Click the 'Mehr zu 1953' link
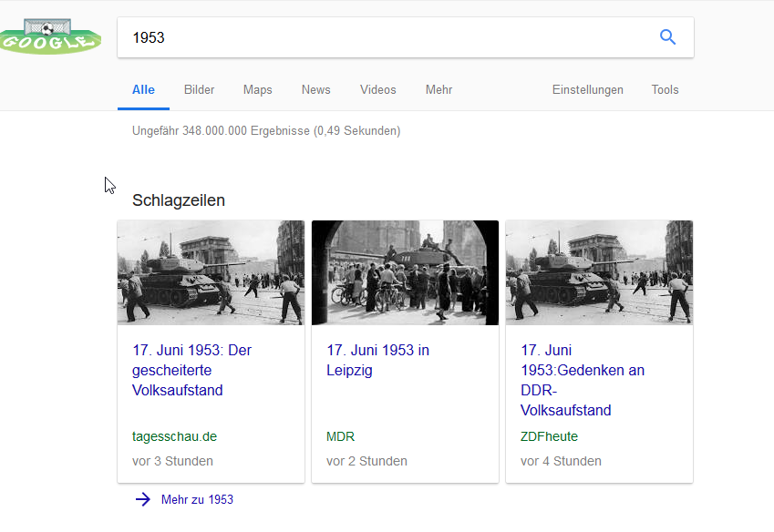This screenshot has width=774, height=532. 197,499
